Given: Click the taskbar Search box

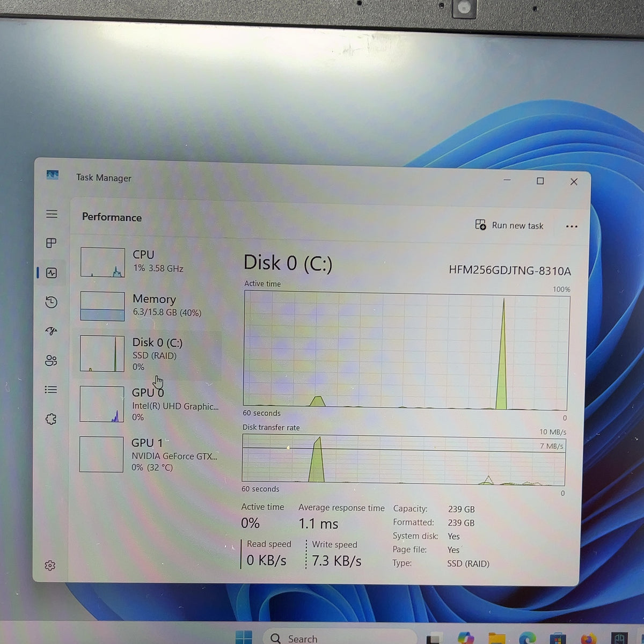Looking at the screenshot, I should (x=339, y=638).
